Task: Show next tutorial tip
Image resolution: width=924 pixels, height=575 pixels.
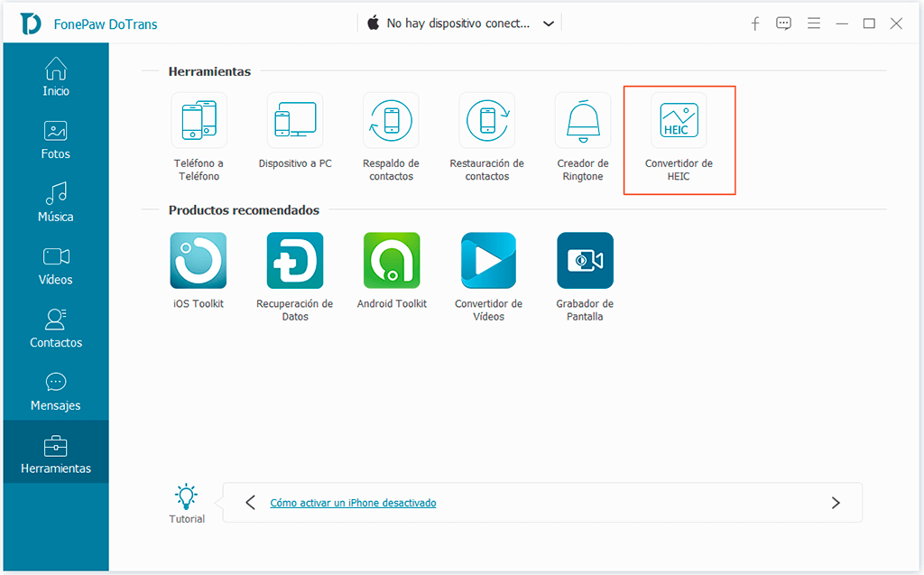Action: (x=836, y=503)
